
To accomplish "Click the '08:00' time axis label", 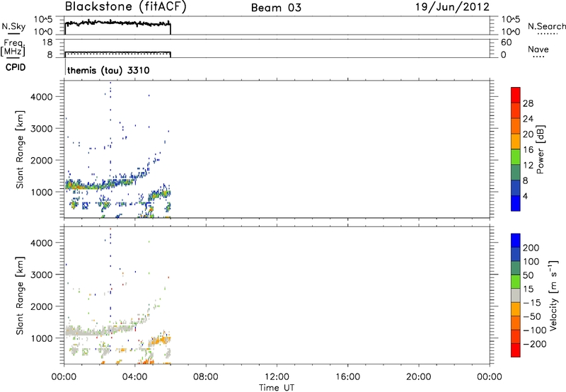I will click(205, 377).
